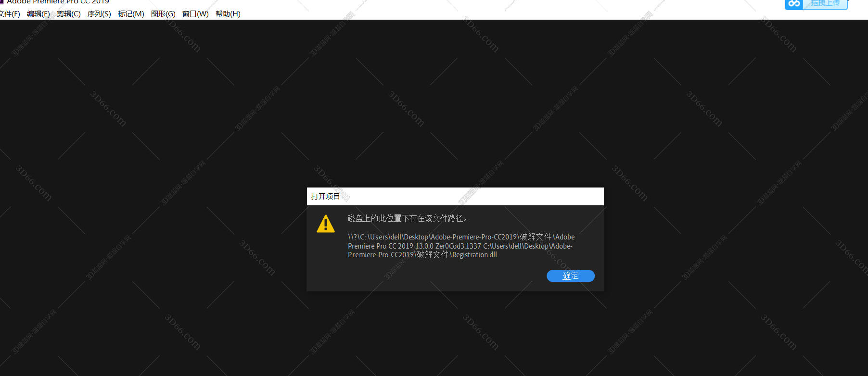Image resolution: width=868 pixels, height=376 pixels.
Task: Click the Adobe Premiere Pro CC 2019 title
Action: (x=58, y=2)
